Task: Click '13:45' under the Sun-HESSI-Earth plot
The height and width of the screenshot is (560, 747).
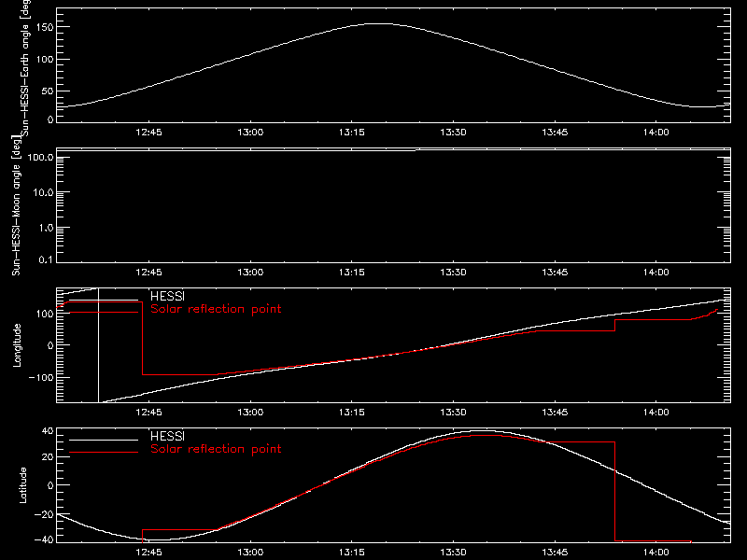Action: [x=555, y=133]
